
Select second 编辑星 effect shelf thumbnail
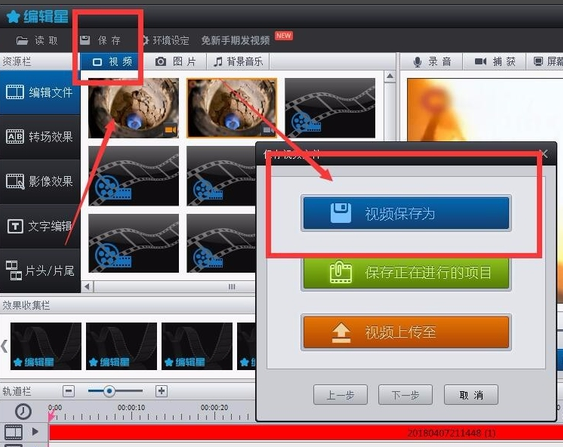tap(121, 346)
